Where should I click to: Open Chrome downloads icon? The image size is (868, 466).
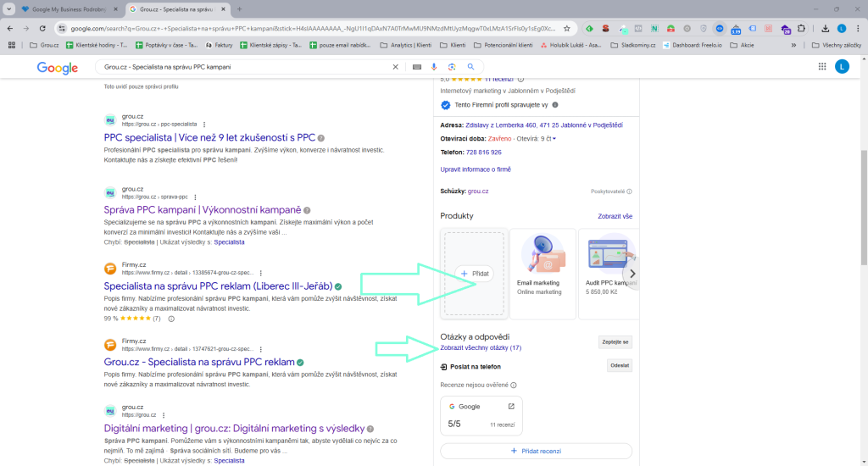pyautogui.click(x=826, y=28)
